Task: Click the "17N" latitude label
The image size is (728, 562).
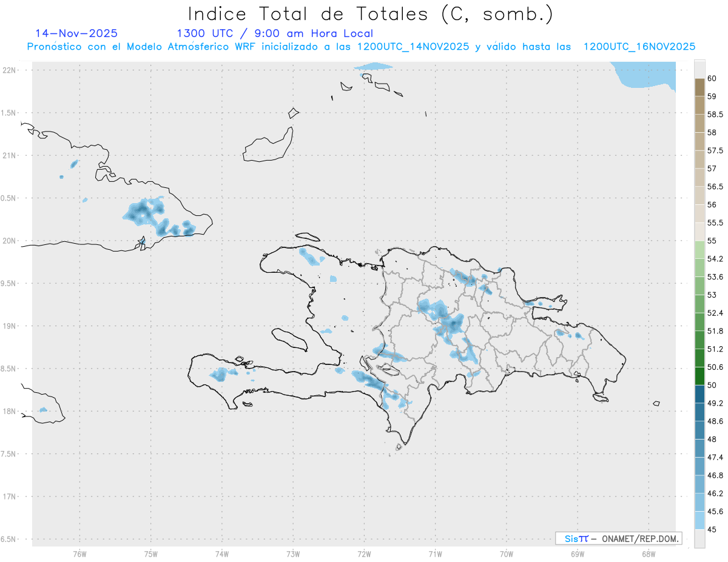Action: tap(10, 497)
